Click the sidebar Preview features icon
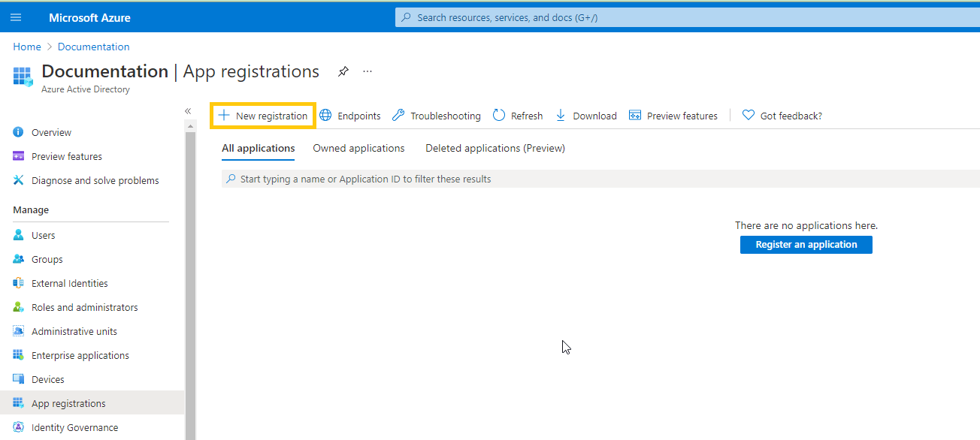Viewport: 980px width, 440px height. pos(19,156)
